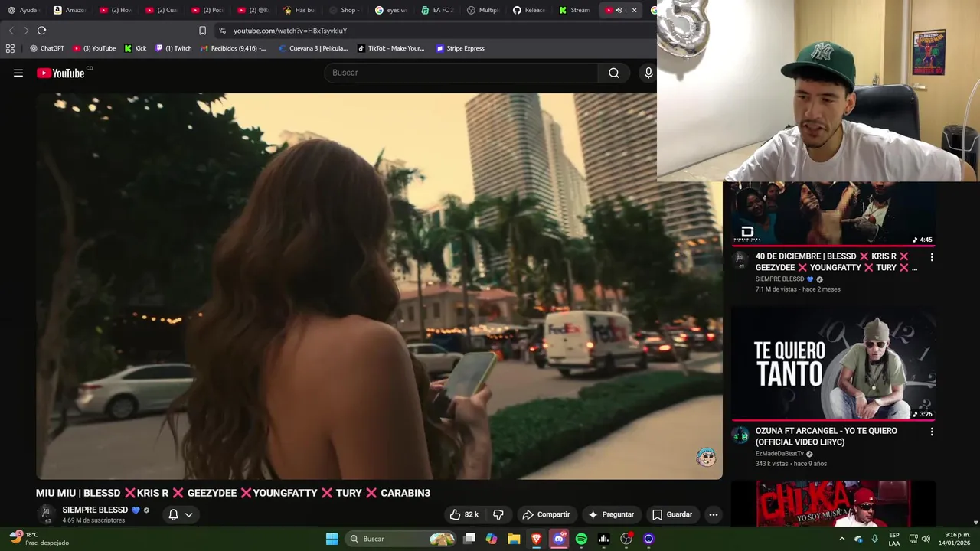Open Spotify from the taskbar

[581, 539]
